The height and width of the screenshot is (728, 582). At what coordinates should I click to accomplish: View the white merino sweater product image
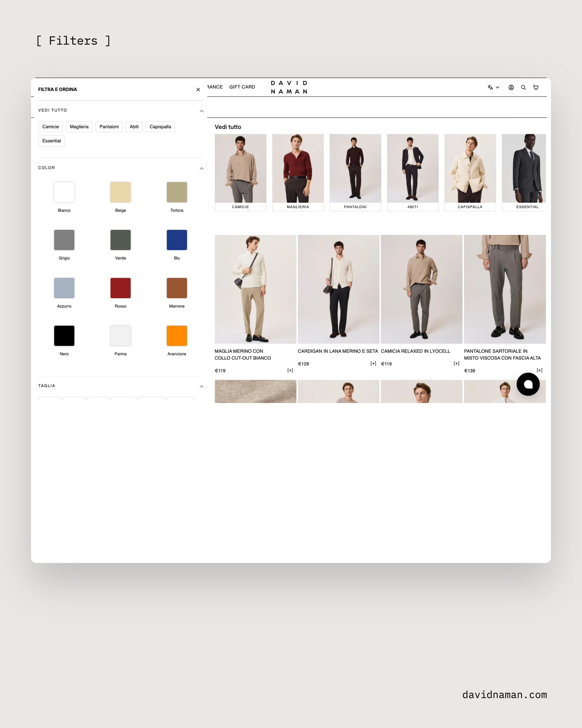coord(255,289)
